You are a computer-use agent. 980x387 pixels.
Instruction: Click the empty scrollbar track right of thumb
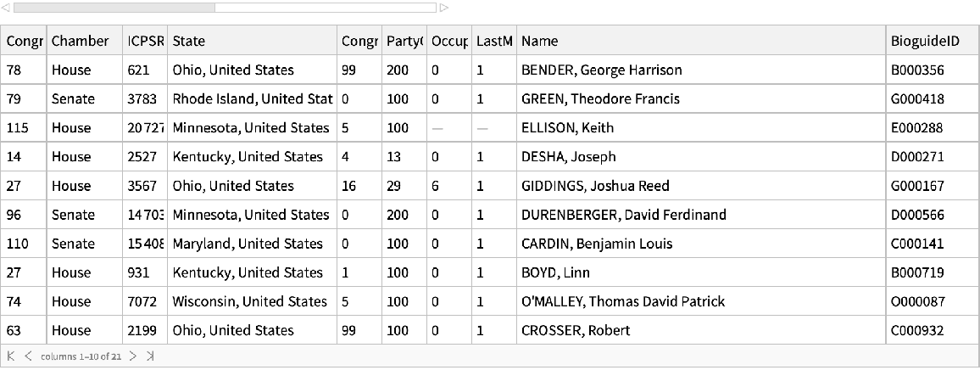tap(325, 8)
